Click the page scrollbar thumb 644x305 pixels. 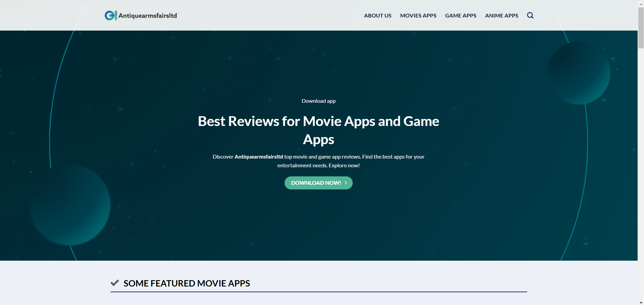pos(641,28)
